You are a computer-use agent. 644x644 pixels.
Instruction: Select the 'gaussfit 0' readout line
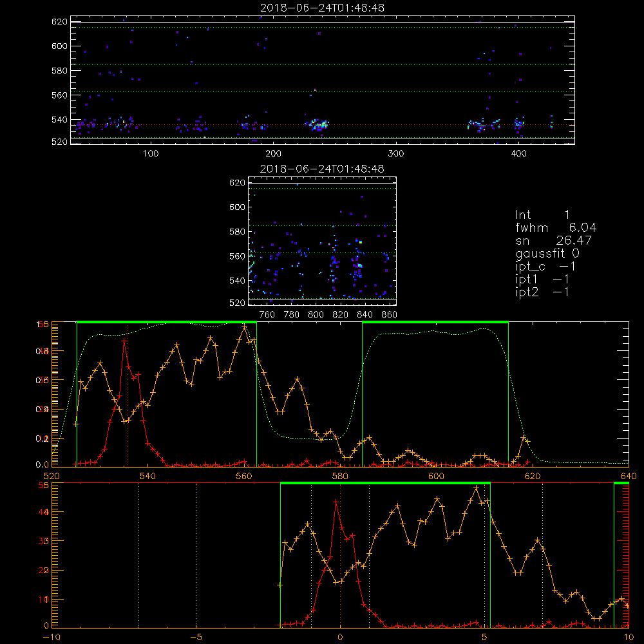547,253
